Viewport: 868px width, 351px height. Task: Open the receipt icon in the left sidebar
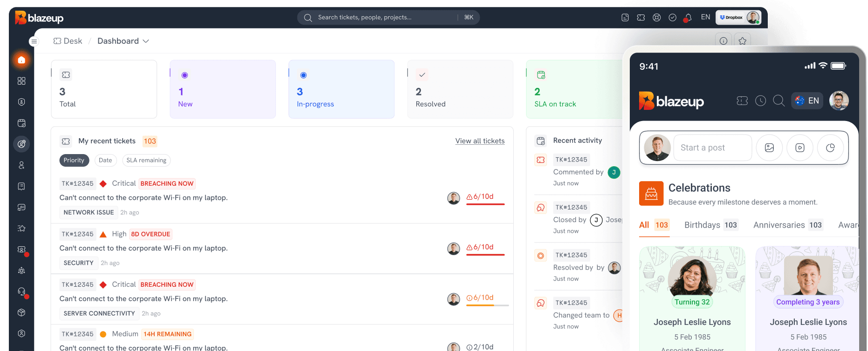click(x=21, y=186)
